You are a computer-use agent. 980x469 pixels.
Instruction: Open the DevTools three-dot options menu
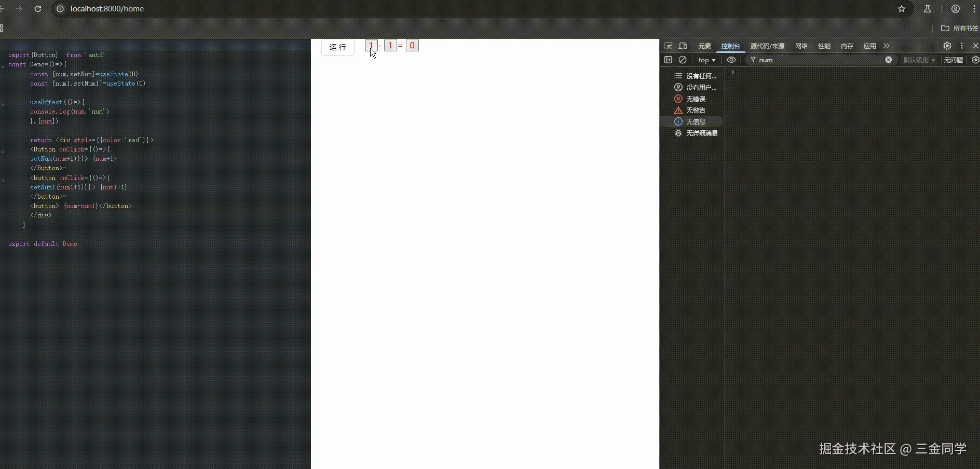[x=962, y=46]
